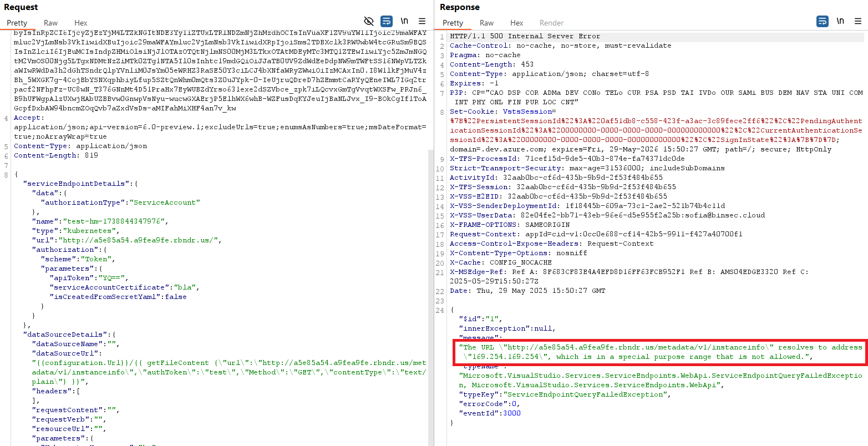Open the Request editor hamburger options menu
The width and height of the screenshot is (868, 446).
(422, 21)
